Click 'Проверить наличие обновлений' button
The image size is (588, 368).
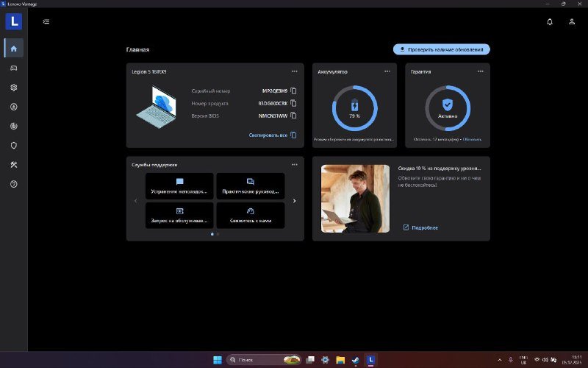tap(442, 49)
